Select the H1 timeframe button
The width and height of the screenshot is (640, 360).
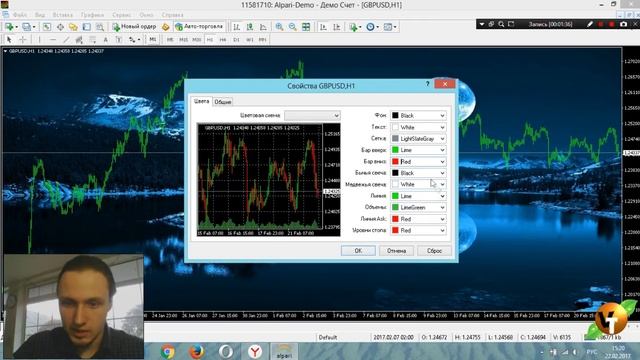coord(210,40)
